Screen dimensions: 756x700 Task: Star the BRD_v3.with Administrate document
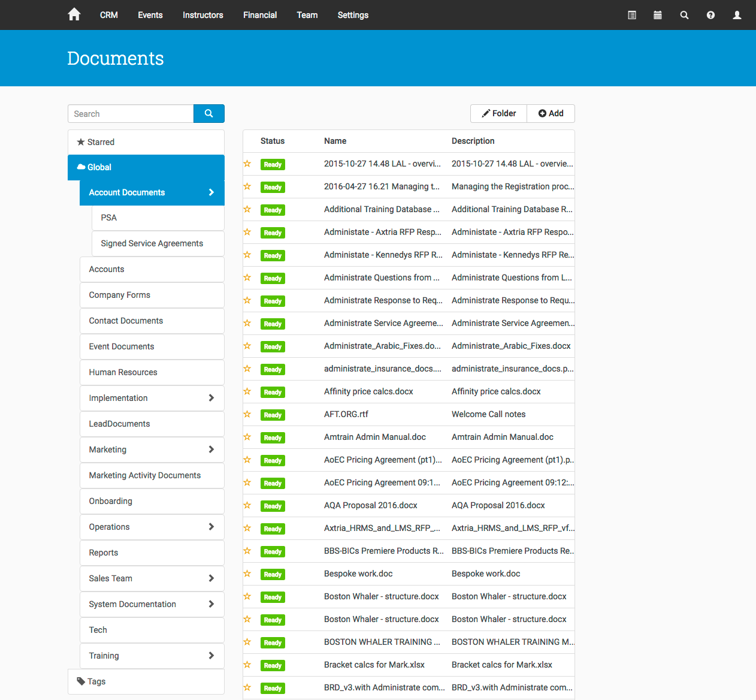(247, 687)
